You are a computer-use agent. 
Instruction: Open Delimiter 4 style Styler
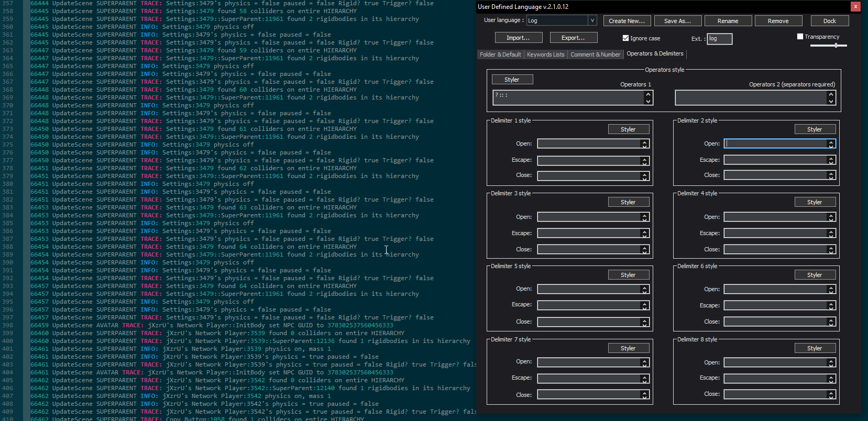point(815,202)
